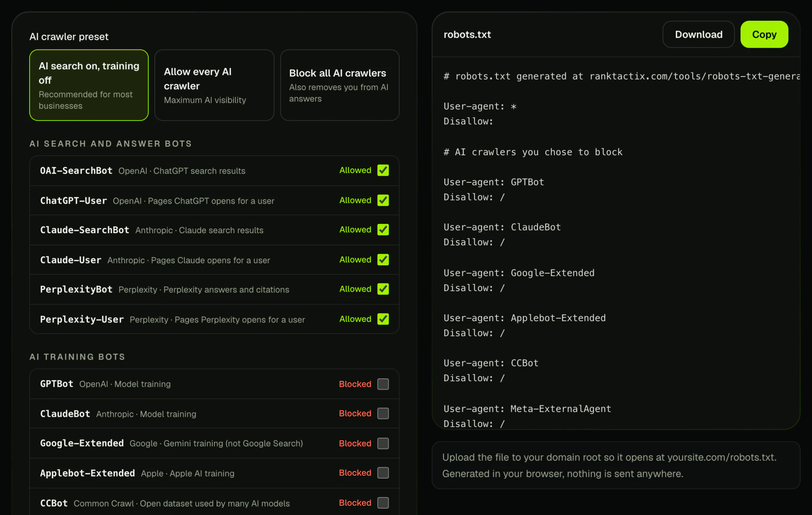This screenshot has height=515, width=812.
Task: Copy the robots.txt content
Action: pos(764,34)
